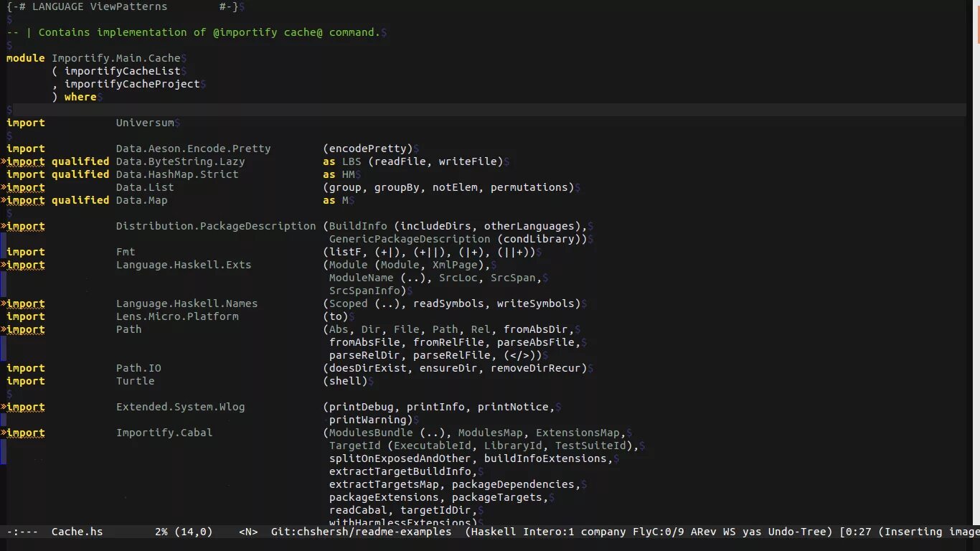Open the Git:chshersh/readme-examples branch menu
Viewport: 980px width, 551px height.
(361, 532)
